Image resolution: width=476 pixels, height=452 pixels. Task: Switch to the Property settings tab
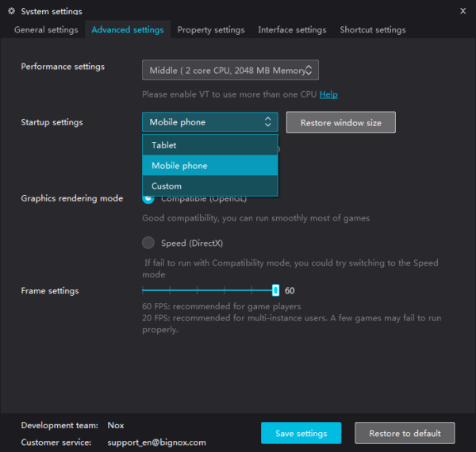(x=211, y=30)
